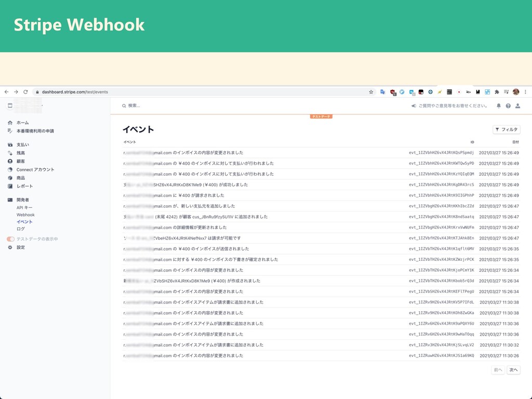Click the balance icon beside 残高
The width and height of the screenshot is (532, 399).
tap(10, 153)
